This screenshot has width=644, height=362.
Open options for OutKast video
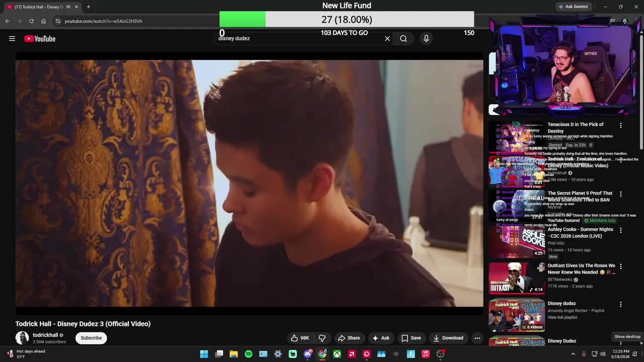point(620,266)
